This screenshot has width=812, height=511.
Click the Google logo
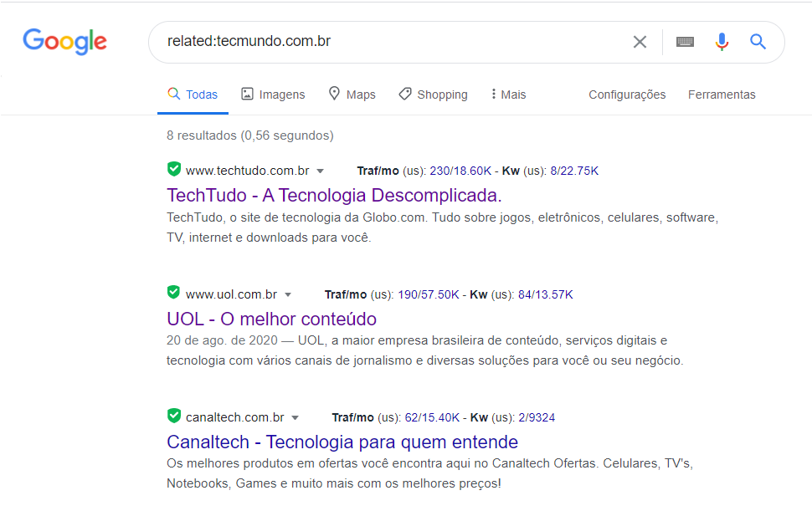pos(64,41)
